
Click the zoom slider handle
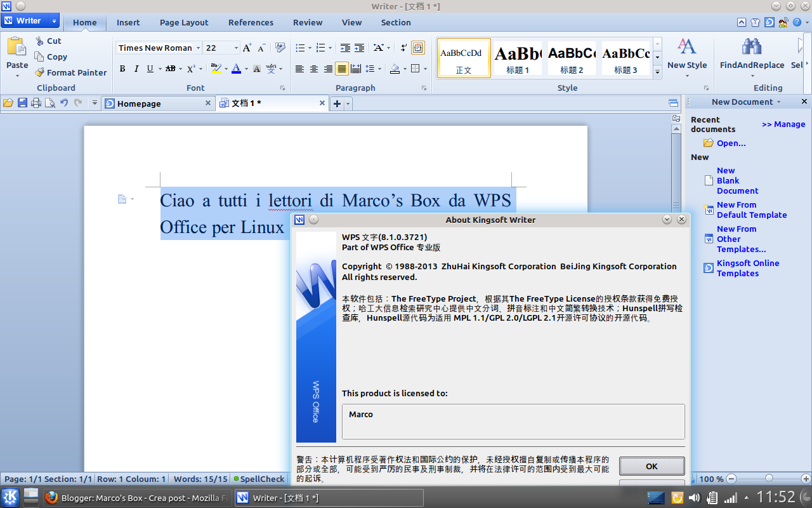[769, 479]
